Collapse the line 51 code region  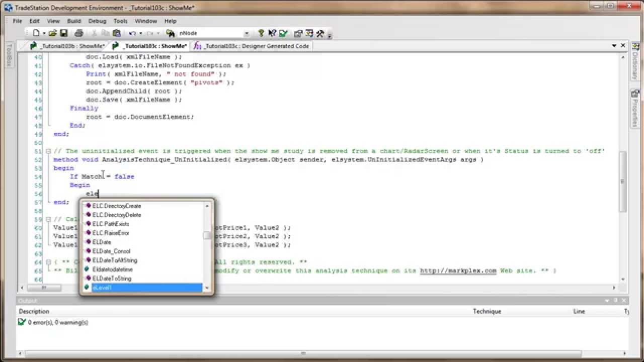(48, 151)
